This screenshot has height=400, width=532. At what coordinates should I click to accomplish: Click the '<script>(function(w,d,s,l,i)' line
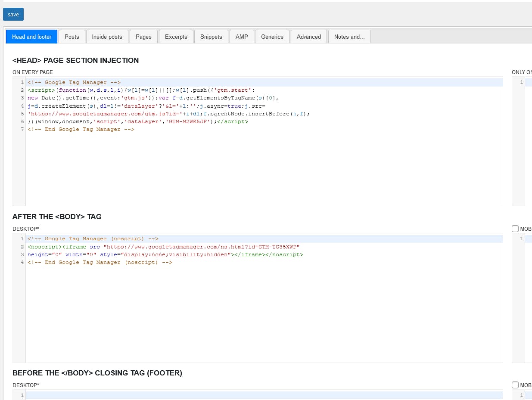[141, 90]
